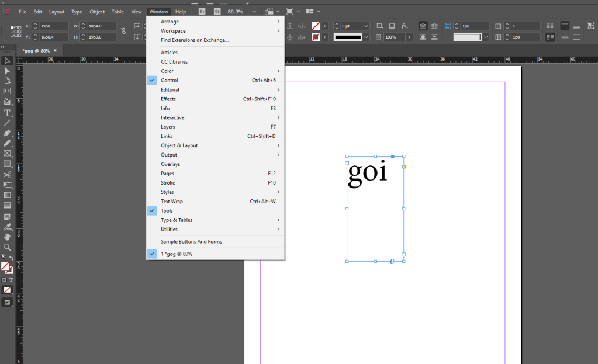Select the Scissors tool
Image resolution: width=598 pixels, height=364 pixels.
coord(7,175)
